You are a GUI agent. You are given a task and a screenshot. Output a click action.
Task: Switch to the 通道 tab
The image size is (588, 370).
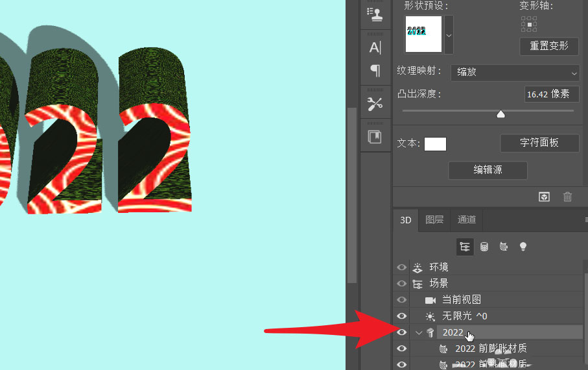click(x=467, y=220)
